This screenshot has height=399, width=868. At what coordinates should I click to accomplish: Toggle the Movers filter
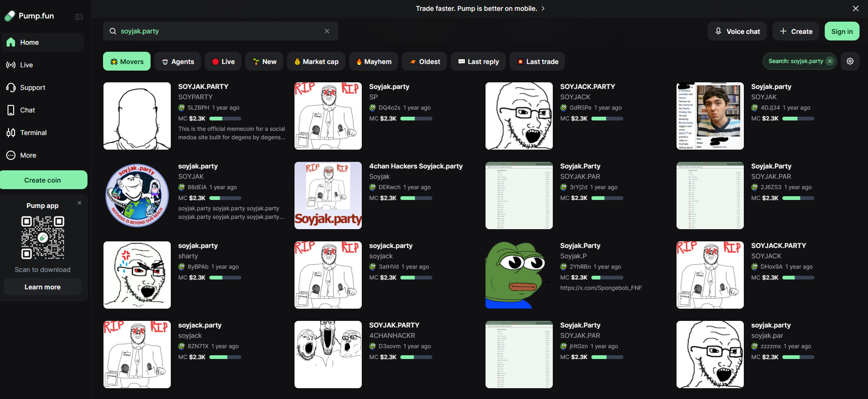pyautogui.click(x=127, y=62)
